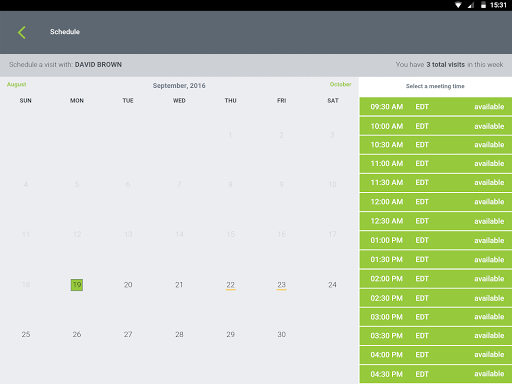Select highlighted date 19 in calendar
The width and height of the screenshot is (512, 384).
(77, 285)
